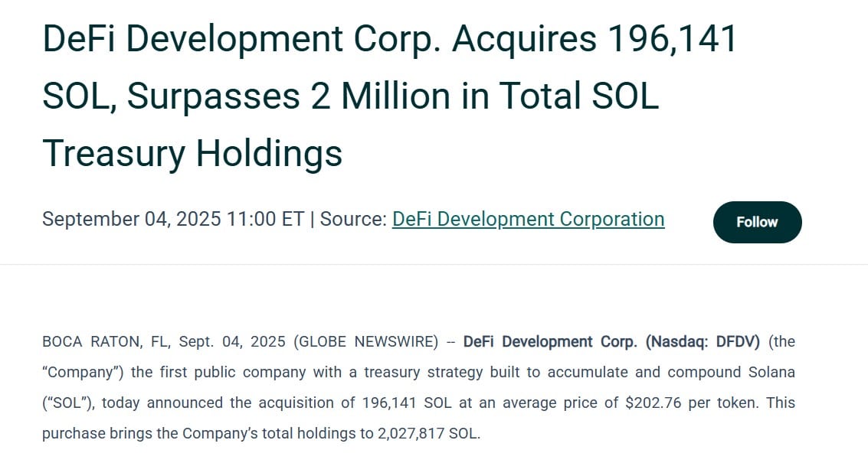Open the DeFi Development Corporation source link
Image resolution: width=868 pixels, height=463 pixels.
pyautogui.click(x=528, y=220)
